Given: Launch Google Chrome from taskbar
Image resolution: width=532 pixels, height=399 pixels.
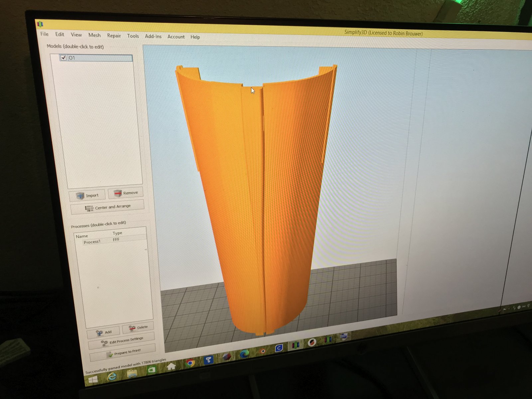Looking at the screenshot, I should [x=190, y=363].
